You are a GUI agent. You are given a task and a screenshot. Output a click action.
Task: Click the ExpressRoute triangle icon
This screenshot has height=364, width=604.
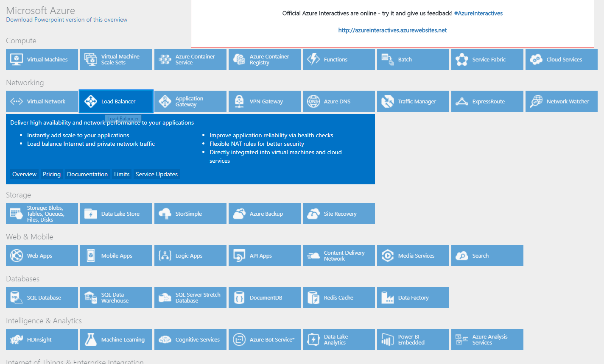(462, 101)
